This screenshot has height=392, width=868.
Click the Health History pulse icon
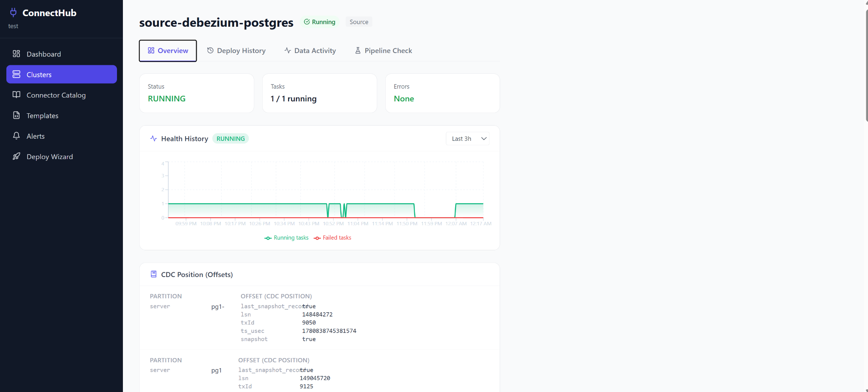coord(154,139)
